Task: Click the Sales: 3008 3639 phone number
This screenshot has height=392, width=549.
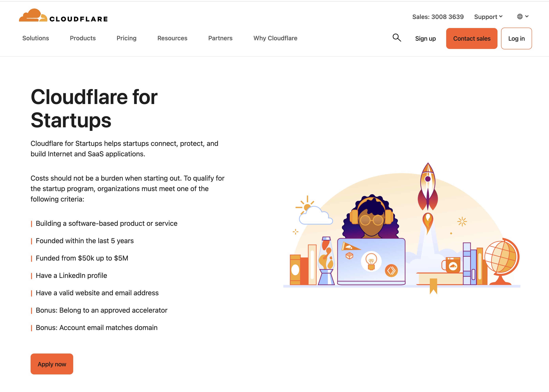Action: tap(438, 17)
